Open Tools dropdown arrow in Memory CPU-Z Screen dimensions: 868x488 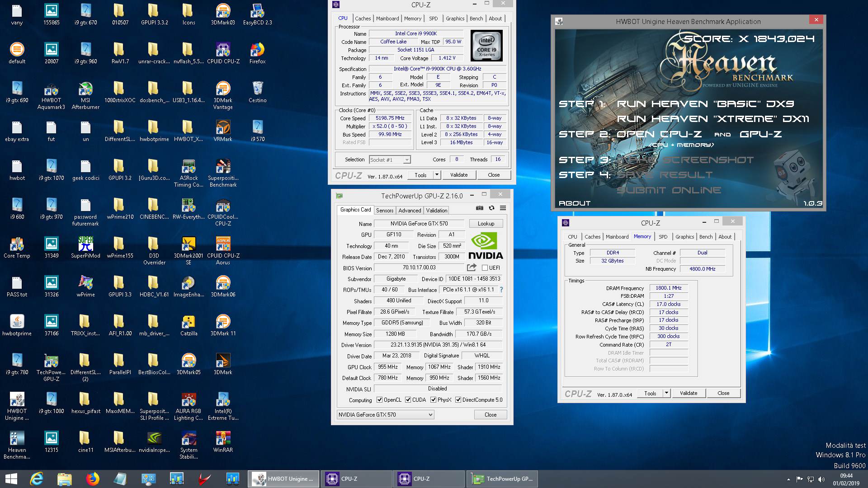[x=666, y=393]
